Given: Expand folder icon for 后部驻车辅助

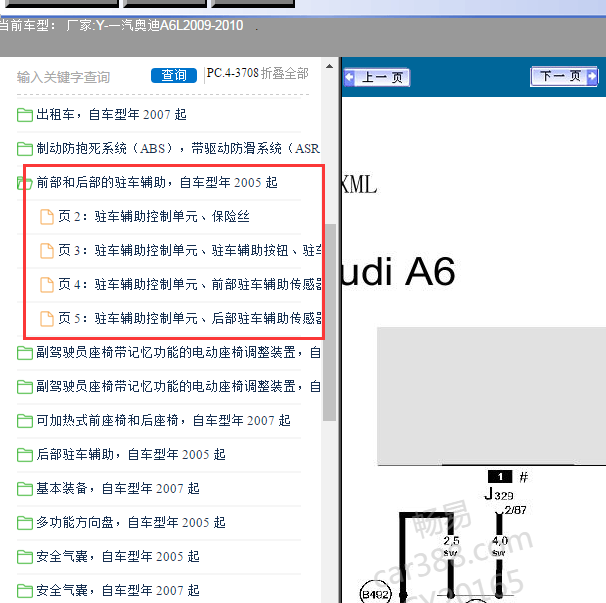Looking at the screenshot, I should (25, 455).
